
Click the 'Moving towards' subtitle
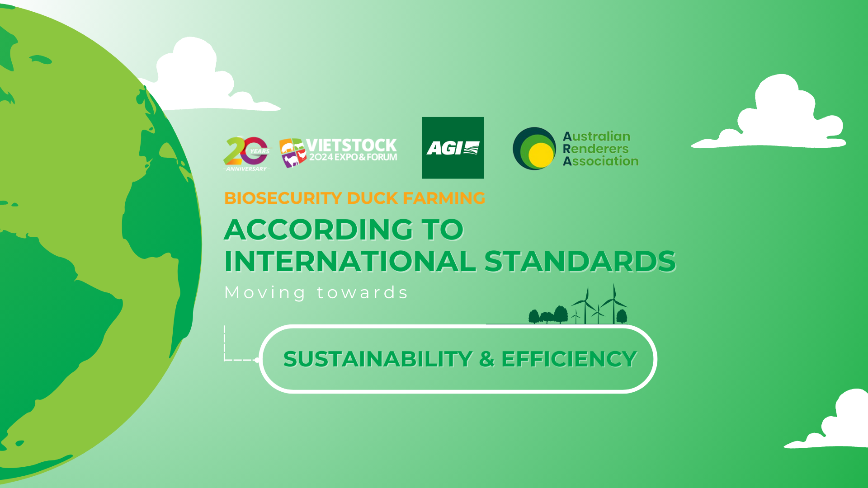316,293
